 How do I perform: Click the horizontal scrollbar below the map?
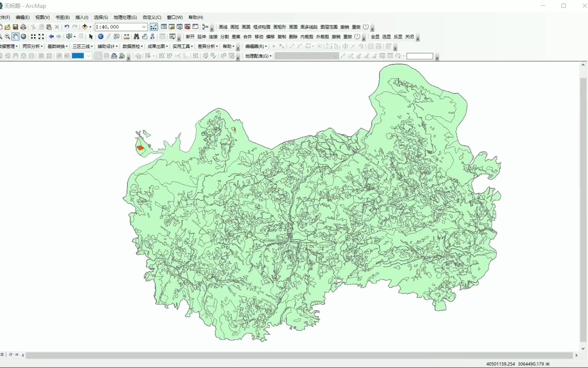pos(299,355)
